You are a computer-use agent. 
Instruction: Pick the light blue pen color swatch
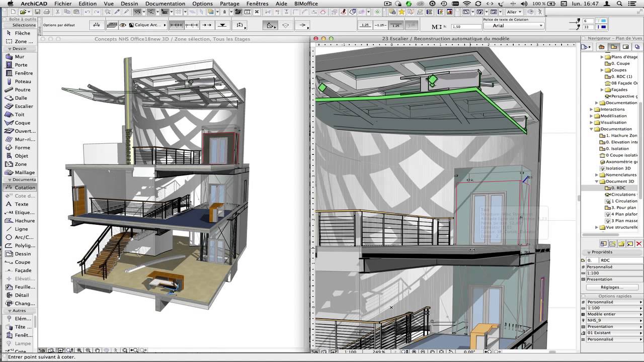click(x=602, y=21)
